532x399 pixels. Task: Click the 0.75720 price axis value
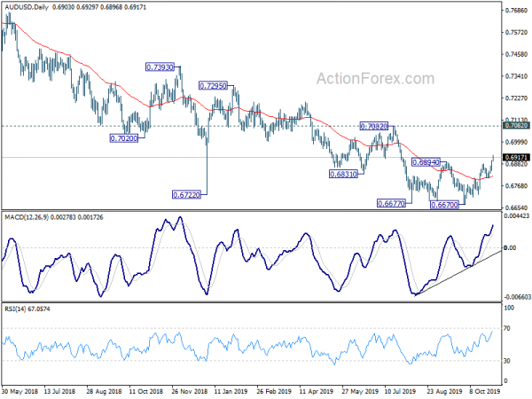516,33
